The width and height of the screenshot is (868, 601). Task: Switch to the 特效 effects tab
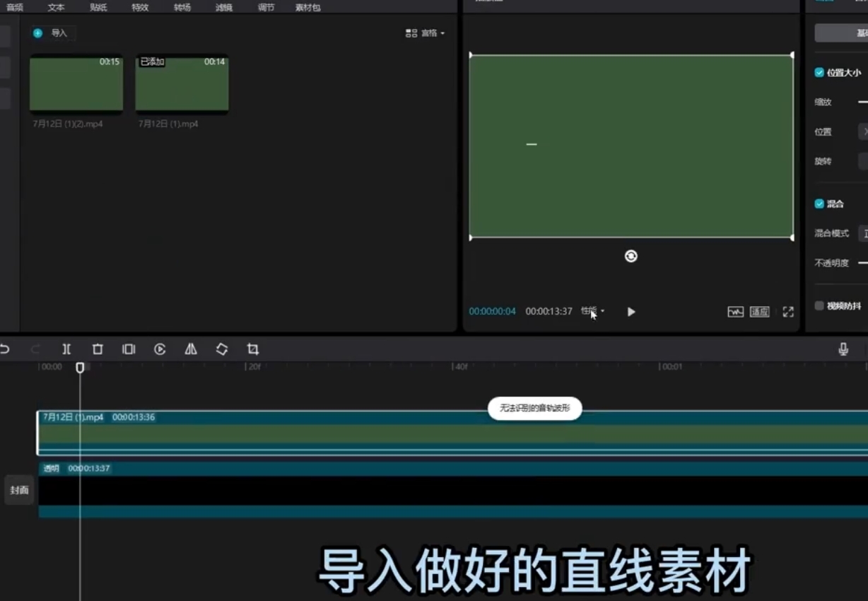tap(140, 7)
